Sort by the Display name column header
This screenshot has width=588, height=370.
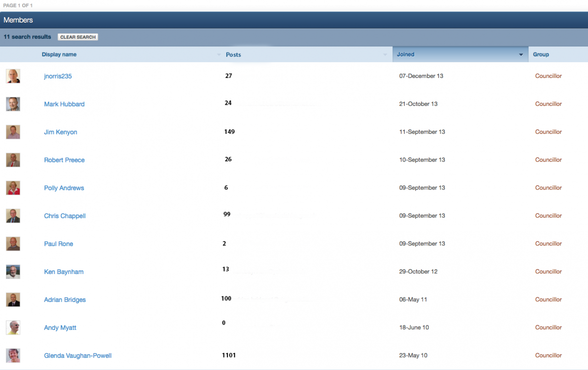pos(59,54)
